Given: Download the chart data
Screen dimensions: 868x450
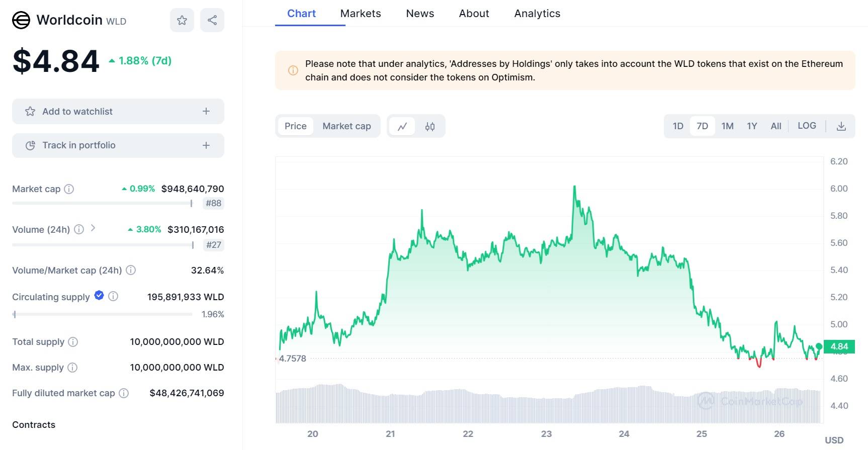Looking at the screenshot, I should pos(841,126).
